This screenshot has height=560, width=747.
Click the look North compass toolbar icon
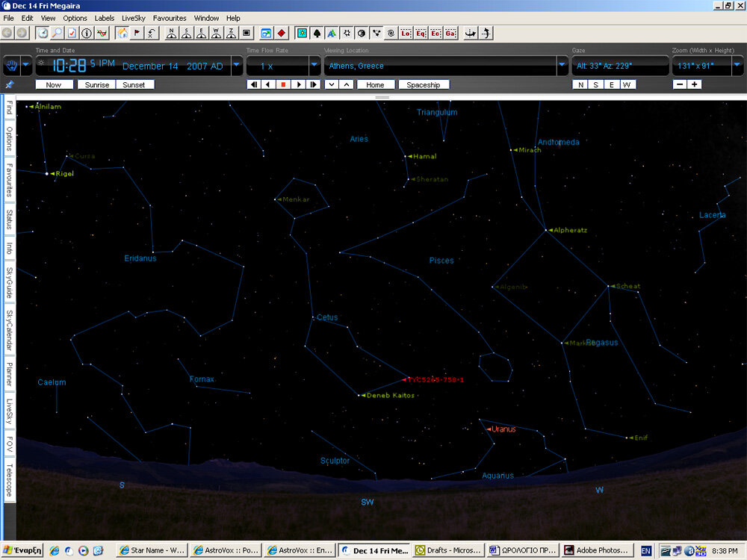pos(171,33)
